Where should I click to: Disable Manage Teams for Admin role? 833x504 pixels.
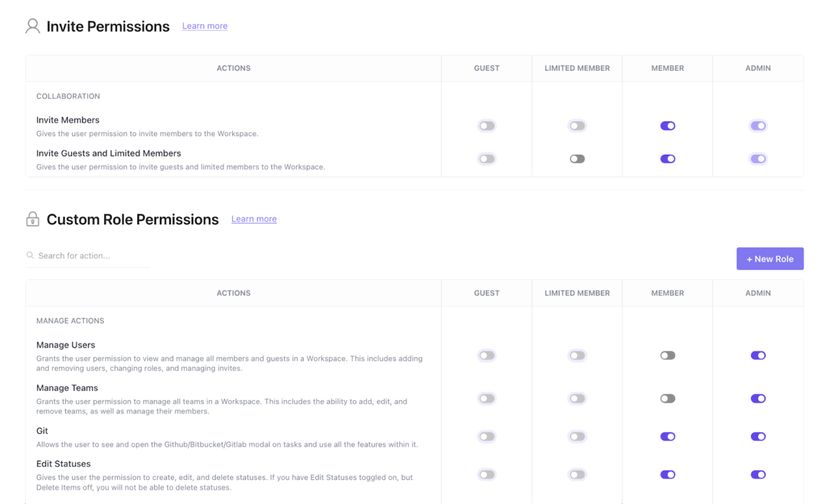click(x=758, y=399)
